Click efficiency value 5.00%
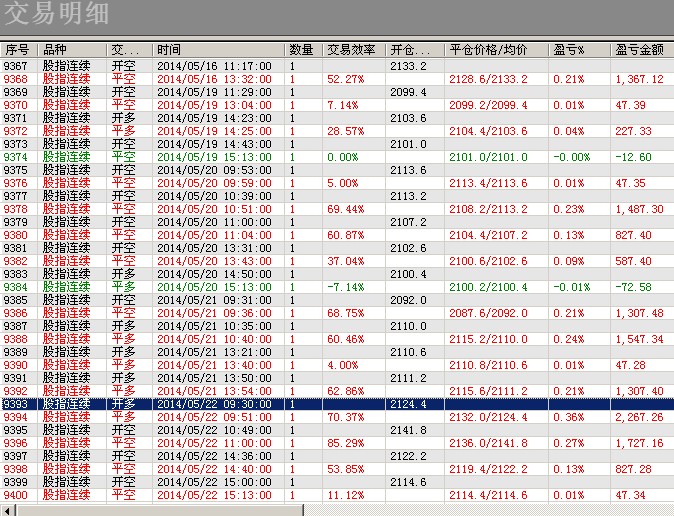674x516 pixels. 343,183
